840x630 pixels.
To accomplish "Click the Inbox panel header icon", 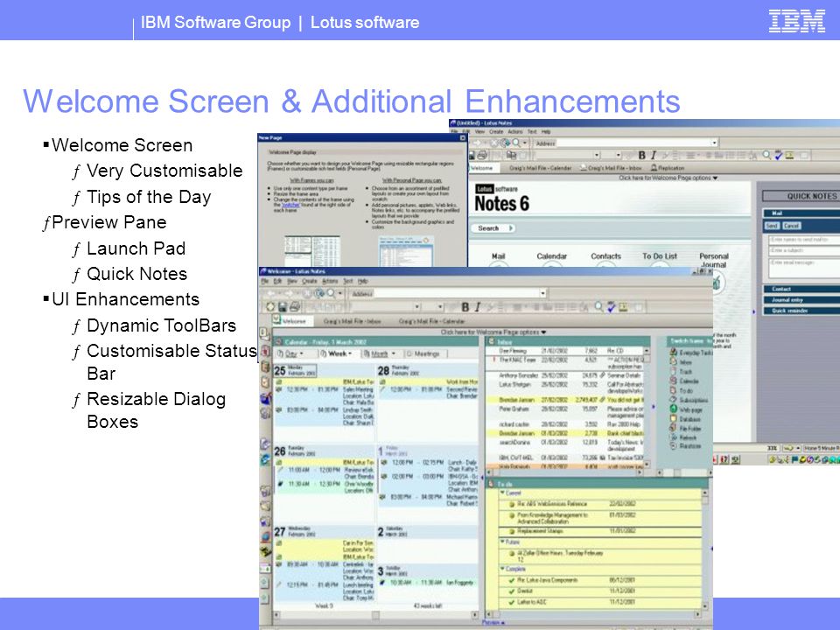I will click(491, 341).
